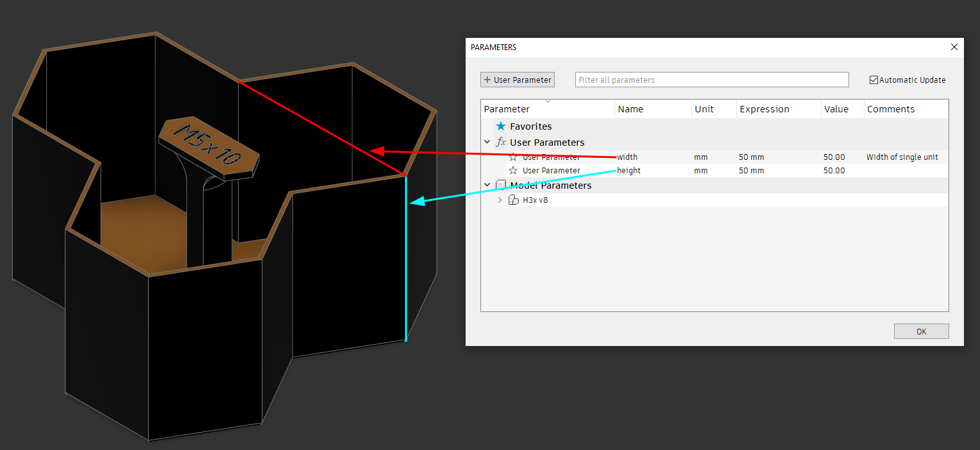This screenshot has width=980, height=450.
Task: Click the fx User Parameters icon
Action: click(501, 142)
